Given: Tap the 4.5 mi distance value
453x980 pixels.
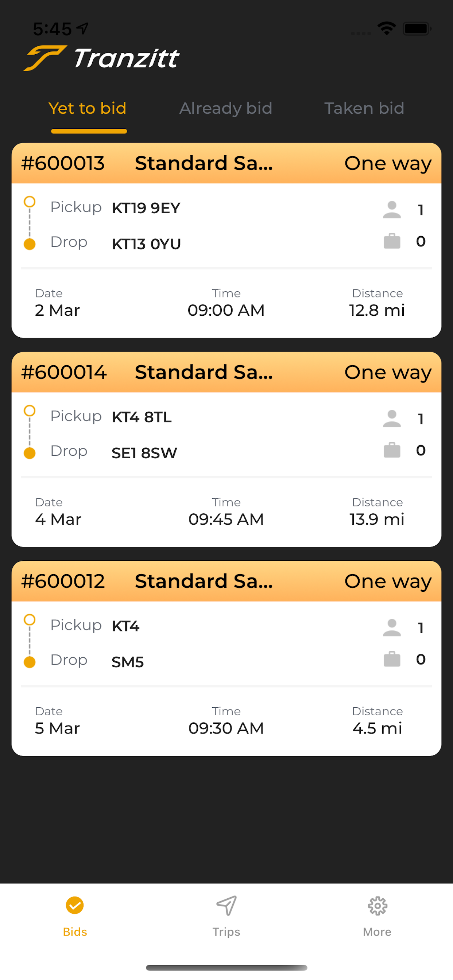Looking at the screenshot, I should (377, 728).
